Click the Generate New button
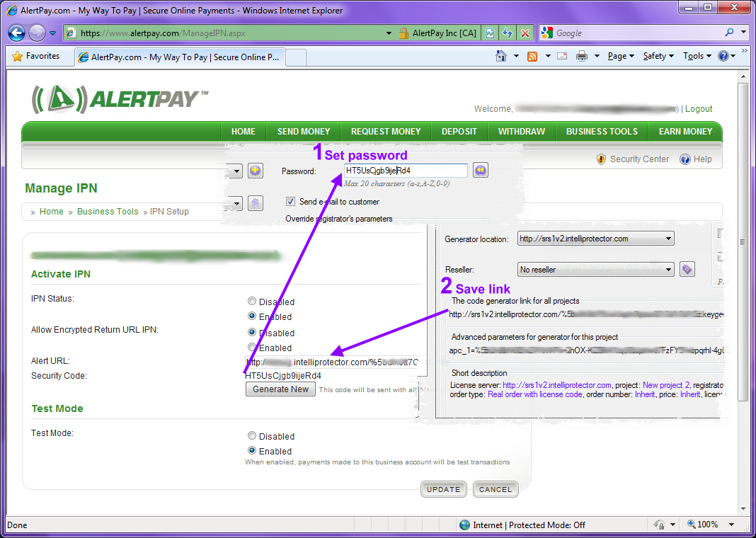Viewport: 756px width, 538px height. 280,389
